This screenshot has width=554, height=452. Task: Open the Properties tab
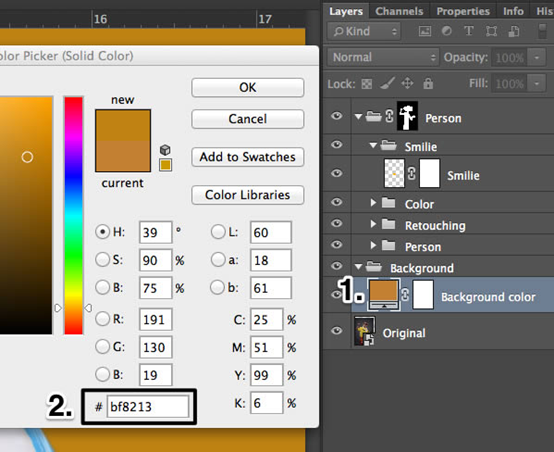[463, 11]
